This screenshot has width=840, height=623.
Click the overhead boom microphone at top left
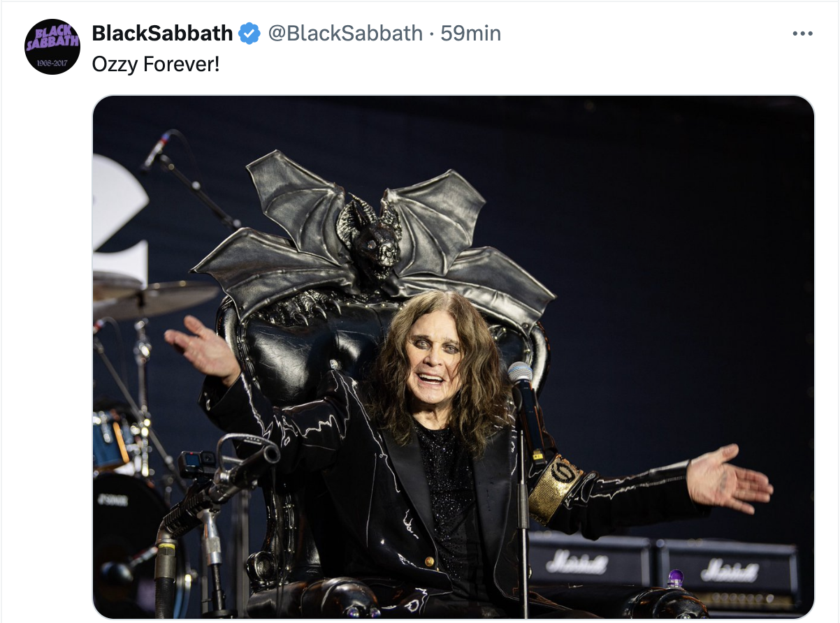coord(156,151)
